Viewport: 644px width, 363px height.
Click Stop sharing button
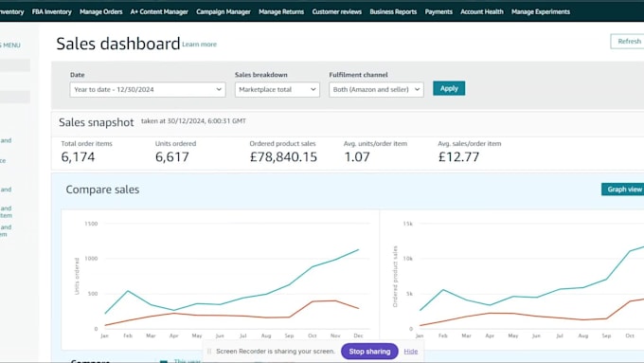pyautogui.click(x=369, y=352)
